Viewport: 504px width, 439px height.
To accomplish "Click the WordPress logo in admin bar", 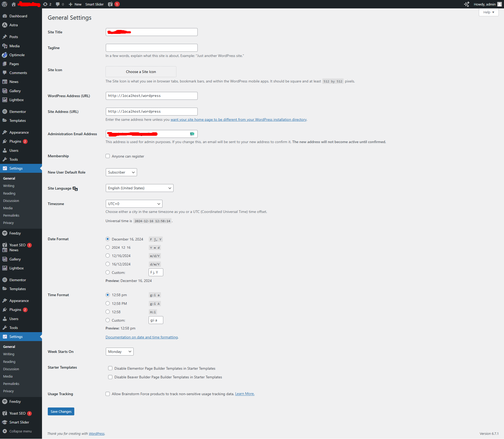I will tap(4, 4).
